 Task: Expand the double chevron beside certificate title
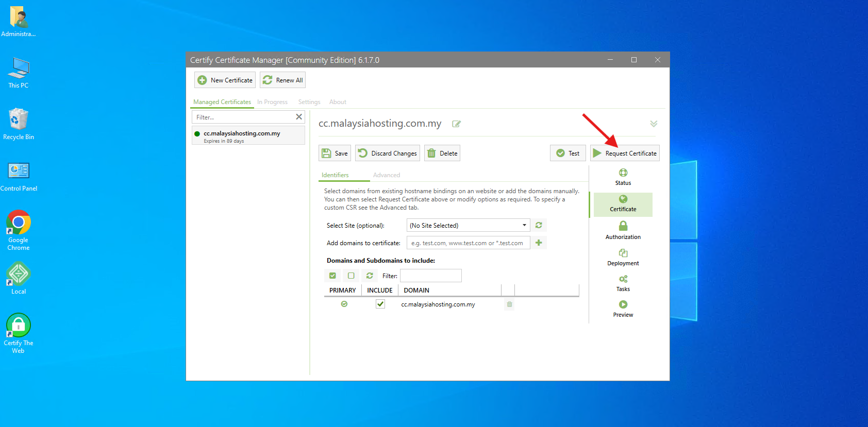654,124
